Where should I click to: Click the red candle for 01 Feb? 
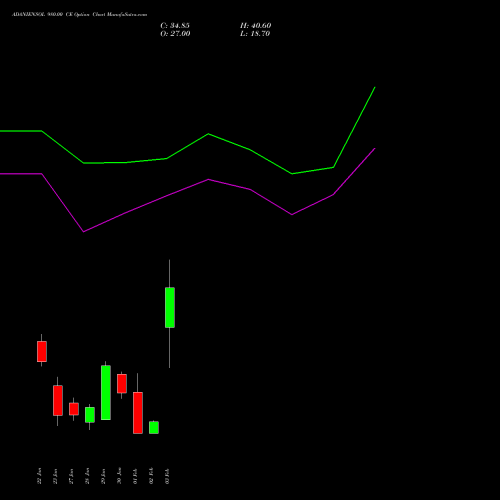pyautogui.click(x=138, y=413)
